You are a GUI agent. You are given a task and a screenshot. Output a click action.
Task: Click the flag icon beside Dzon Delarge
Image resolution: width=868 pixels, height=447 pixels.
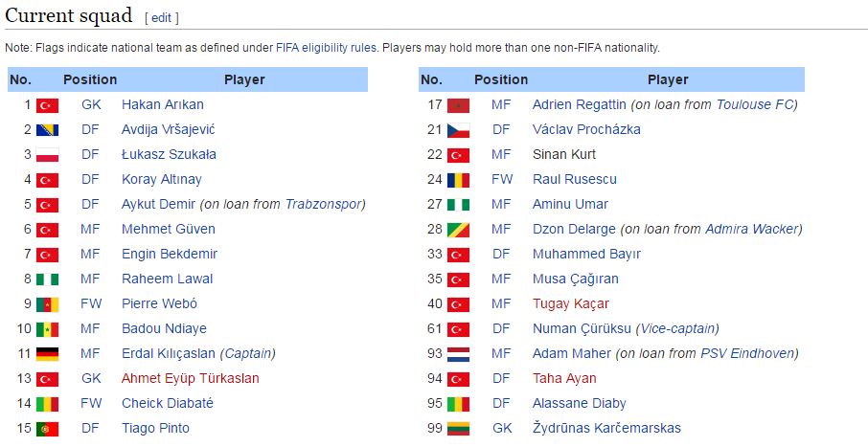pyautogui.click(x=459, y=230)
